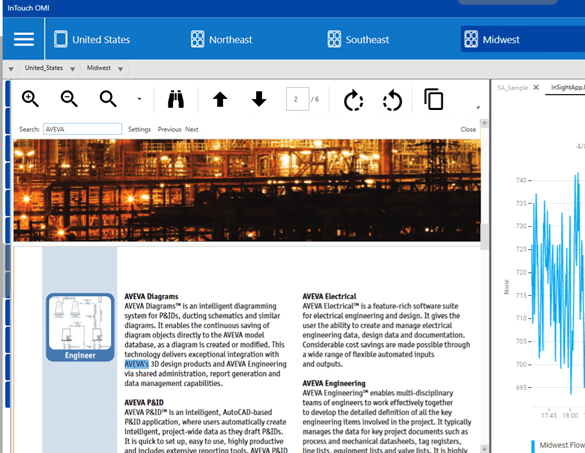Screen dimensions: 585x453
Task: Close the SA_Sample tab
Action: [x=536, y=87]
